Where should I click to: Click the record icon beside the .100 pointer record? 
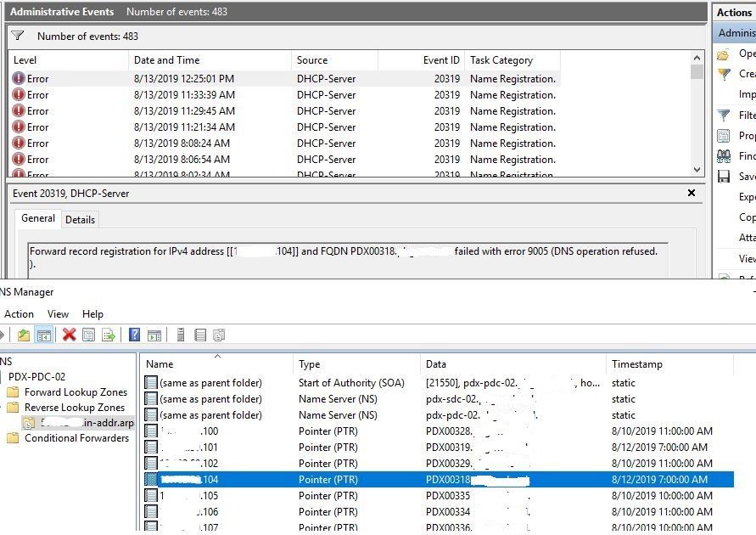click(151, 431)
